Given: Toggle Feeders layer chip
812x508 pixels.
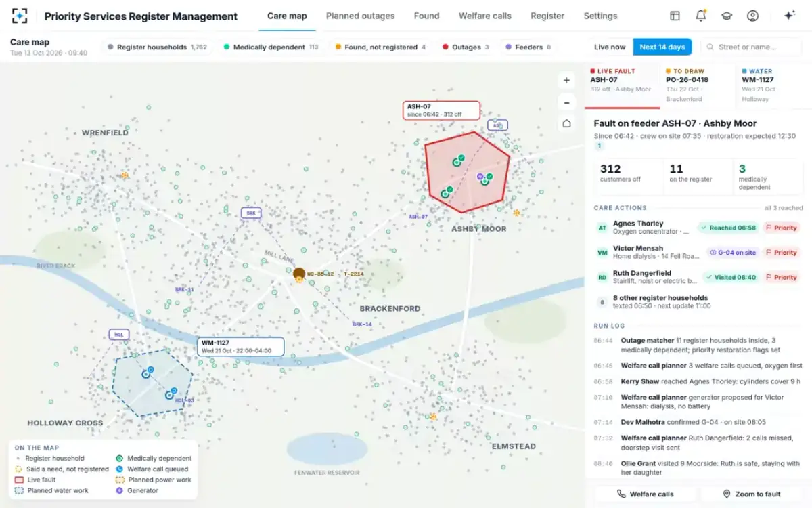Looking at the screenshot, I should click(528, 47).
